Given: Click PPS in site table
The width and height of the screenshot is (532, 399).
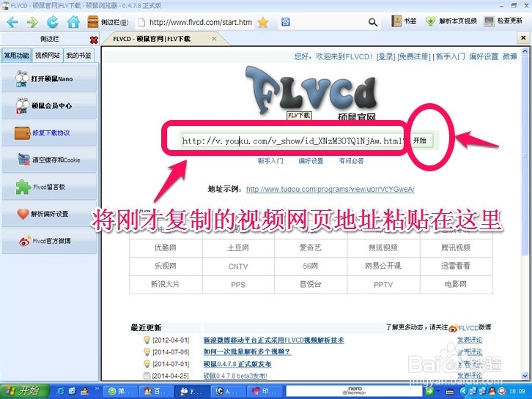Looking at the screenshot, I should [x=238, y=285].
